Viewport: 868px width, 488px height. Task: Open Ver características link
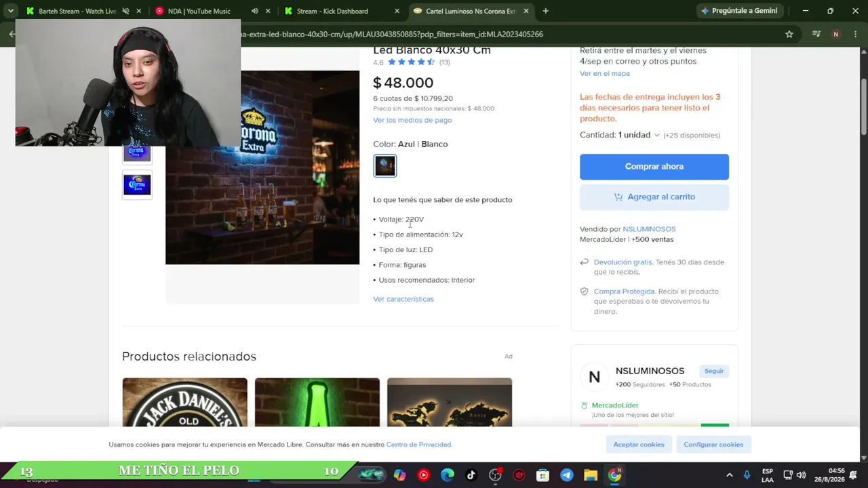(x=403, y=299)
